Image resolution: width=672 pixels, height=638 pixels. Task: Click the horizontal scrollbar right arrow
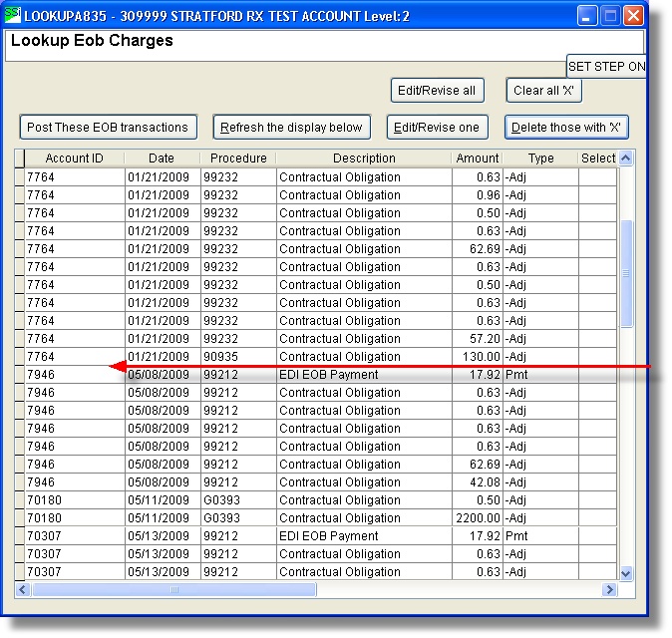(608, 590)
